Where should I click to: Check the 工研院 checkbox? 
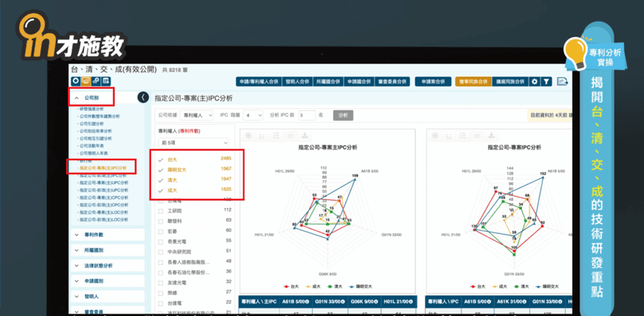click(x=161, y=210)
